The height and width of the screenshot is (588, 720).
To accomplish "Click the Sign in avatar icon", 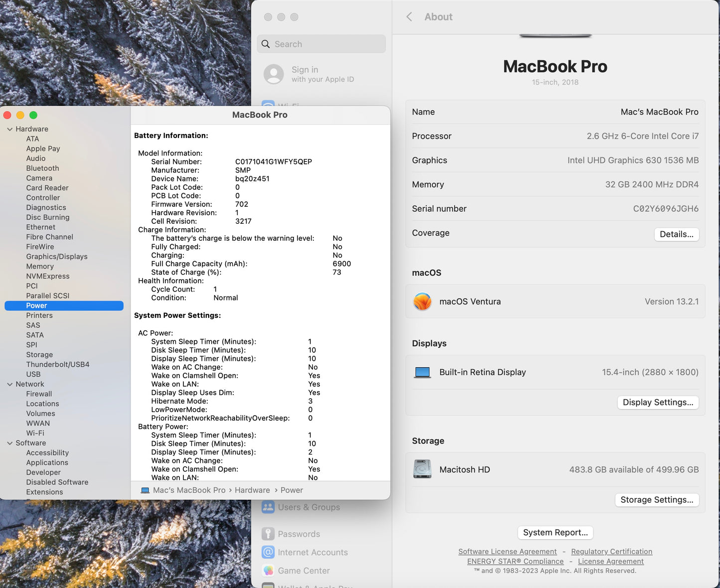I will 274,74.
